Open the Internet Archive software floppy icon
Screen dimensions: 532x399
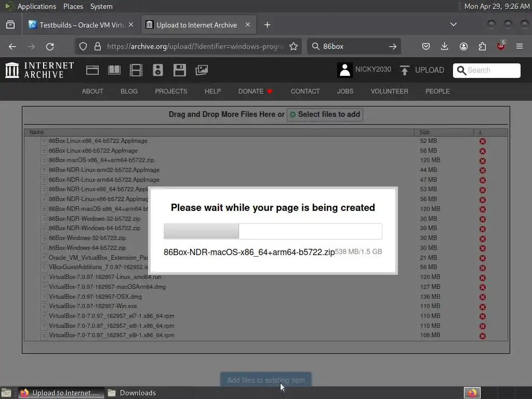(179, 70)
